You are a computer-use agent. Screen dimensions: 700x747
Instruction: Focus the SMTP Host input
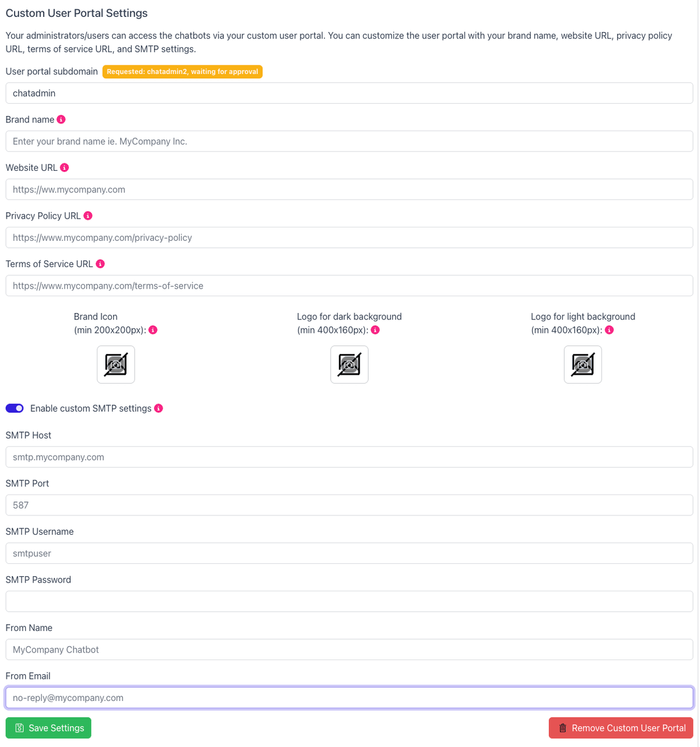tap(349, 457)
